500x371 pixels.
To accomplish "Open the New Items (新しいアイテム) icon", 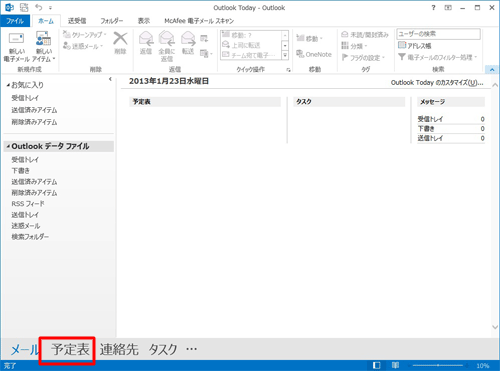I will [43, 39].
